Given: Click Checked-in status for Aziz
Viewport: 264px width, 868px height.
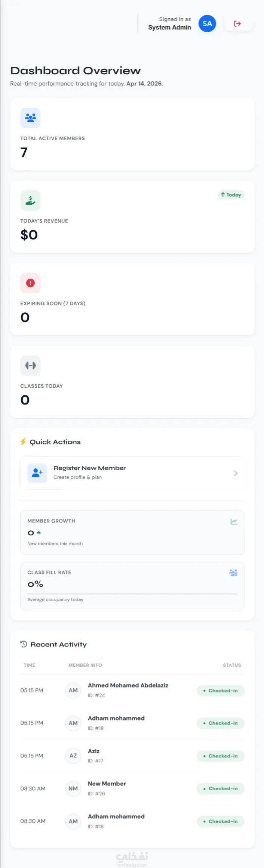Looking at the screenshot, I should [221, 756].
